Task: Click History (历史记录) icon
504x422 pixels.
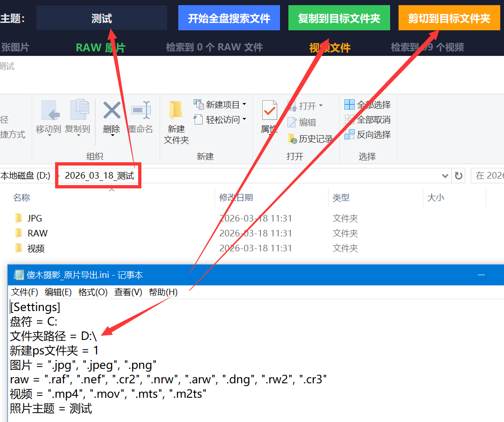Action: coord(292,139)
